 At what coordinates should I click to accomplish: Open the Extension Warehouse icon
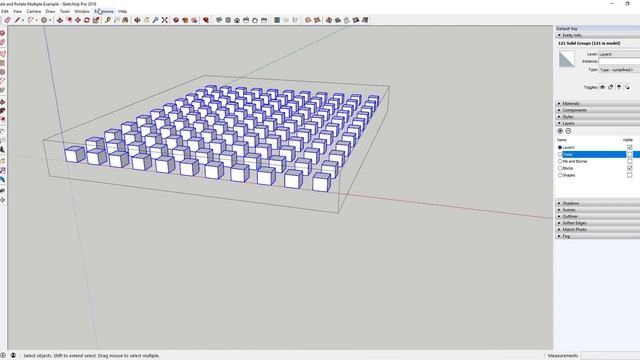click(x=185, y=20)
